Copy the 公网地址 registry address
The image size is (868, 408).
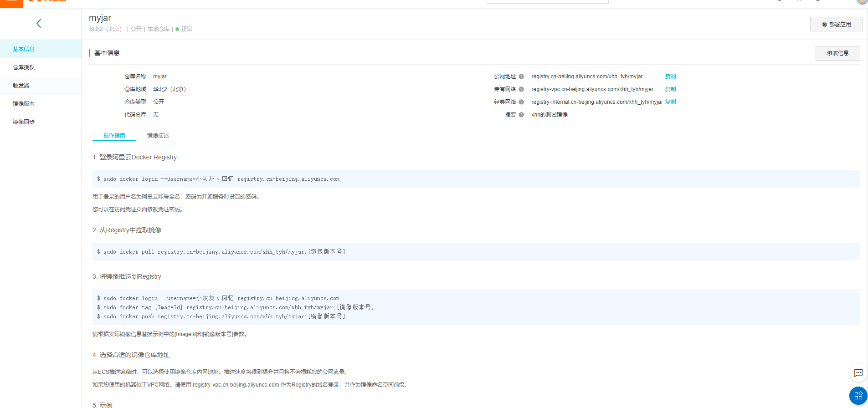click(x=670, y=76)
